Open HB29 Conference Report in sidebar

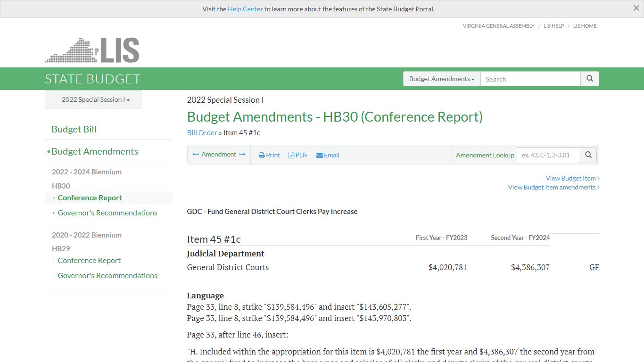89,261
